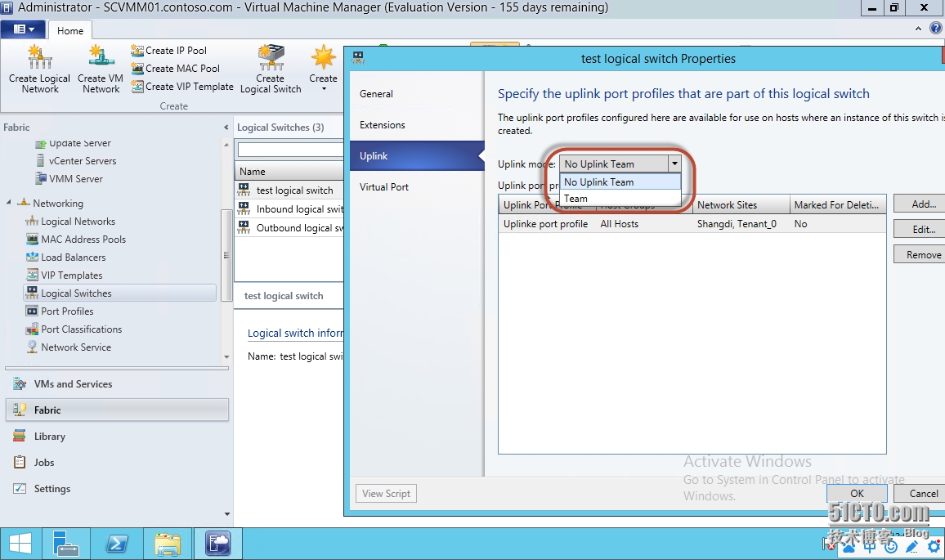This screenshot has height=560, width=945.
Task: Open PowerShell from the taskbar
Action: coord(117,544)
